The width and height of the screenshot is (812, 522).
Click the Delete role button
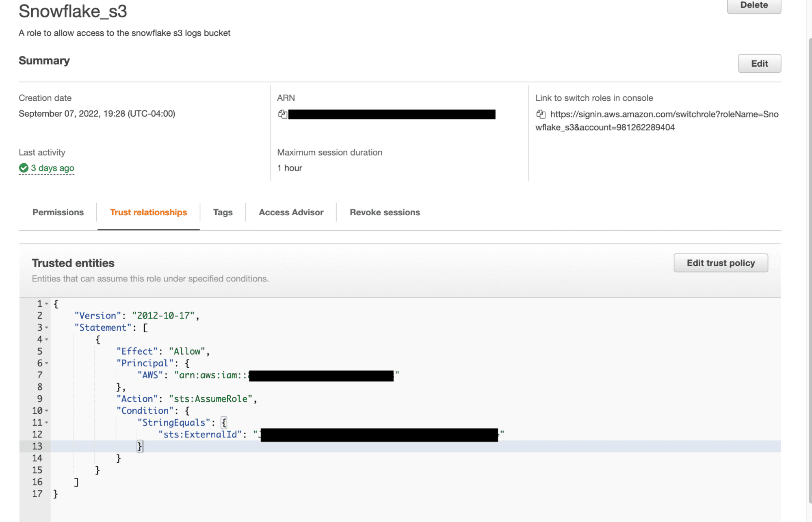tap(754, 5)
